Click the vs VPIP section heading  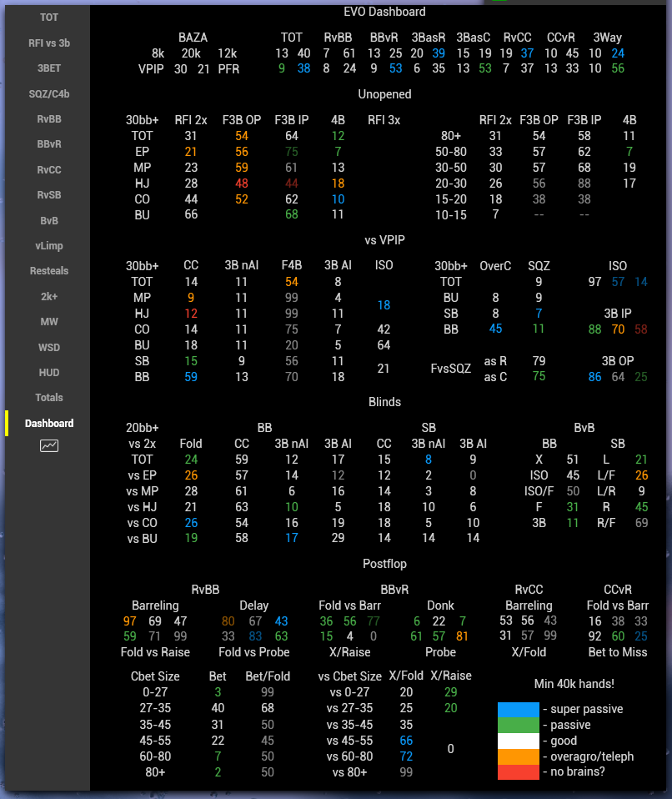click(x=384, y=240)
